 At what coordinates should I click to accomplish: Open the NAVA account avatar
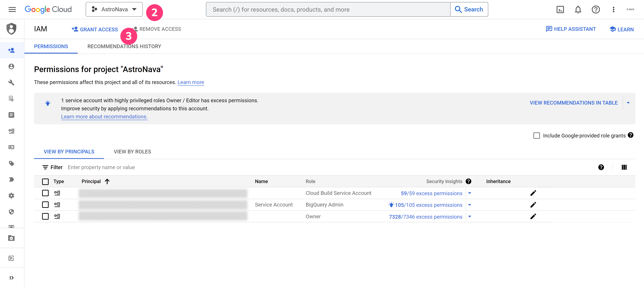pyautogui.click(x=630, y=9)
